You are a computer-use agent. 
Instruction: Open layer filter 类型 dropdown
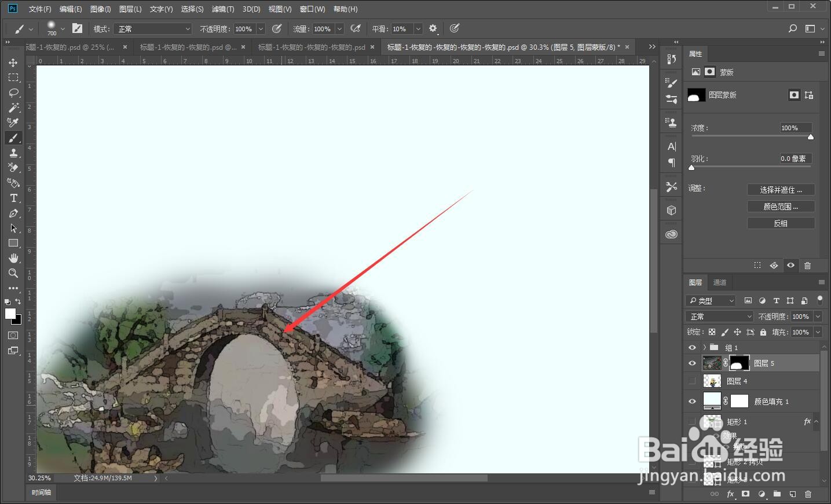(711, 300)
